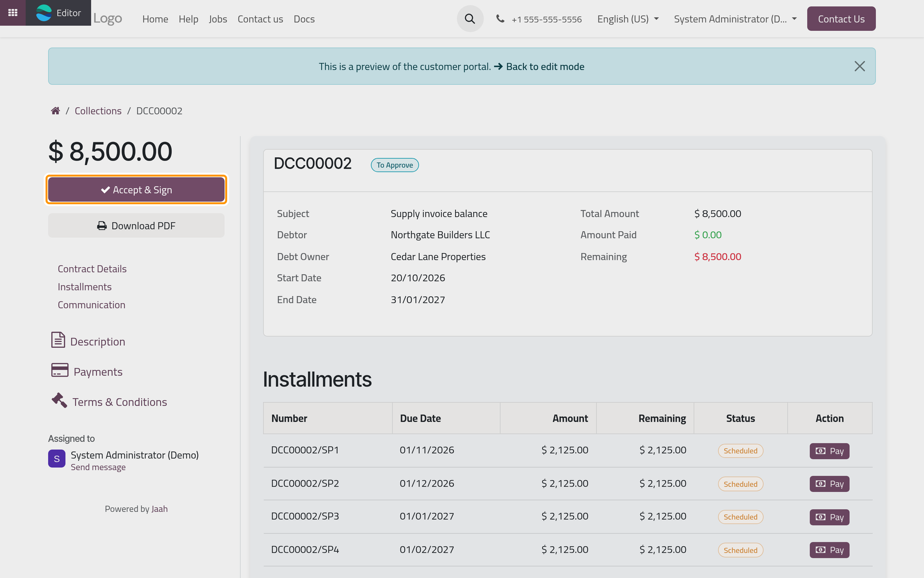Pay installment DCC00002/SP4
The width and height of the screenshot is (924, 578).
point(829,550)
